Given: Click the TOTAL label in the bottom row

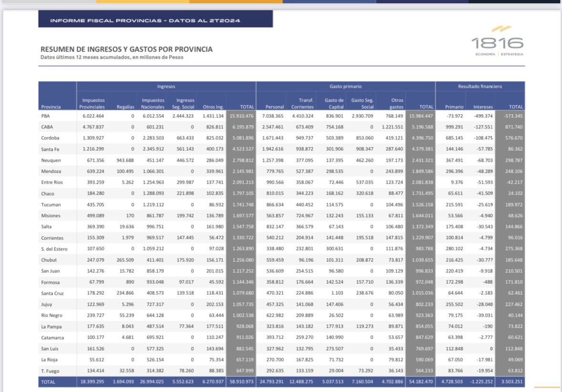Looking at the screenshot, I should pos(48,382).
